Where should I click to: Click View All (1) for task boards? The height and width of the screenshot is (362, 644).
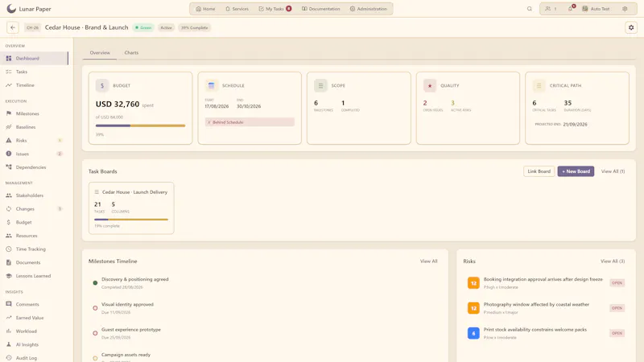click(x=613, y=171)
